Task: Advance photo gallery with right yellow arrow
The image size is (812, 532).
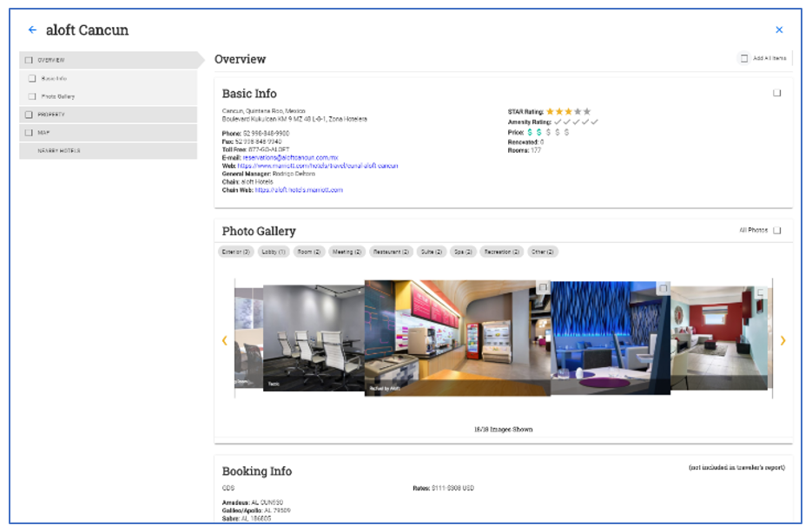Action: 782,341
